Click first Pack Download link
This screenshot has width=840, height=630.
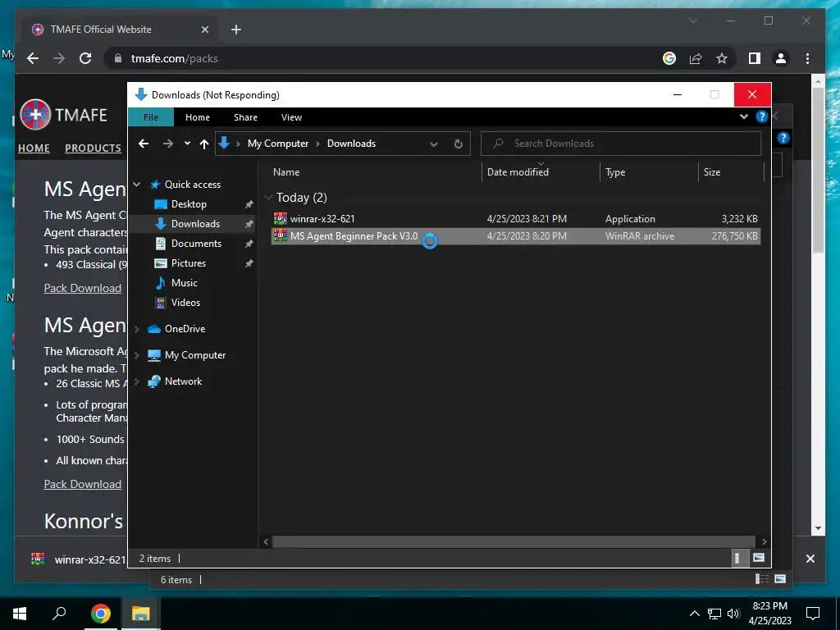pyautogui.click(x=83, y=288)
